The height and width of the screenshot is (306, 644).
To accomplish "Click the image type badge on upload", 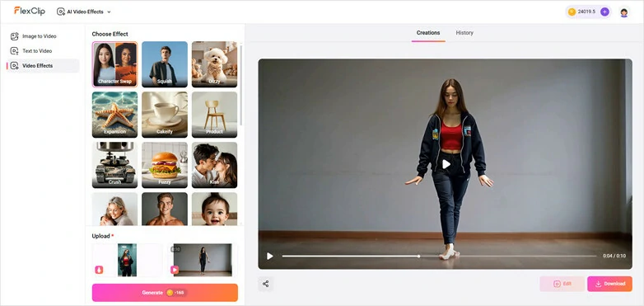I will pyautogui.click(x=99, y=270).
